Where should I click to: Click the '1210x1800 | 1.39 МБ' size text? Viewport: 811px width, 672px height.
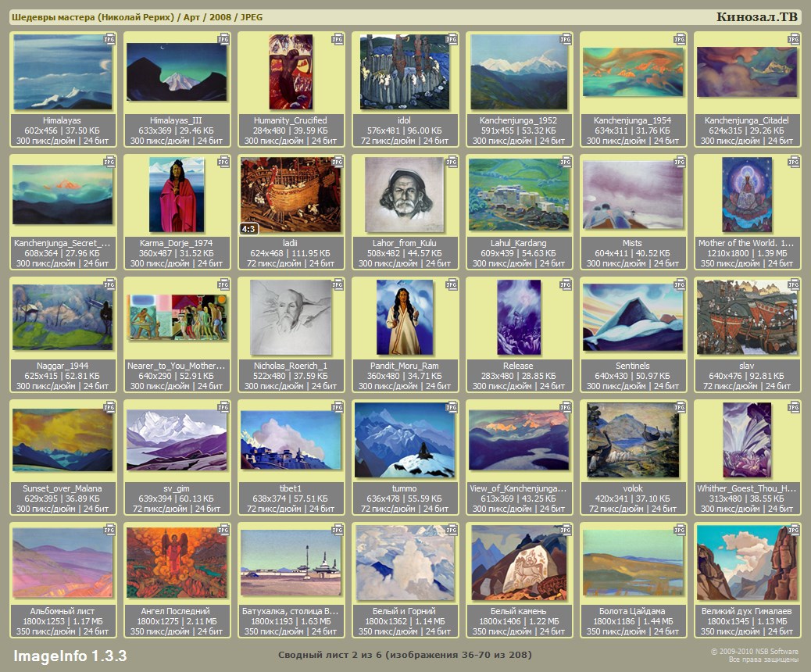pyautogui.click(x=747, y=253)
